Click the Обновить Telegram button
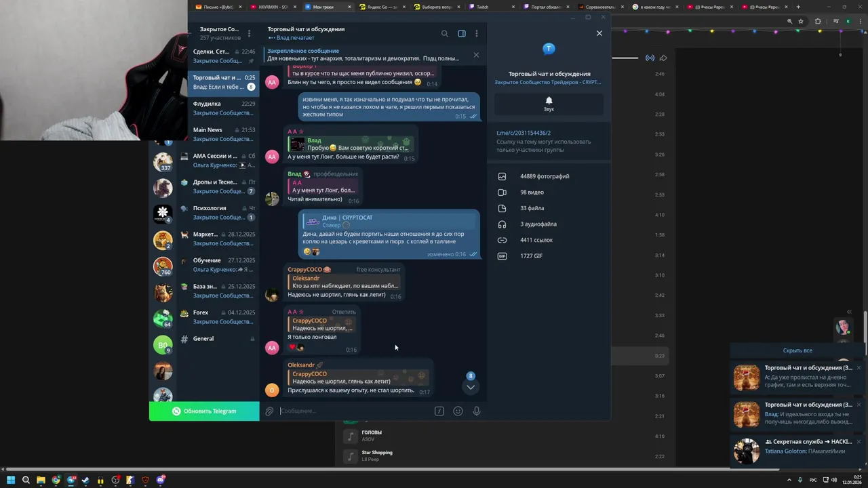 click(x=204, y=411)
